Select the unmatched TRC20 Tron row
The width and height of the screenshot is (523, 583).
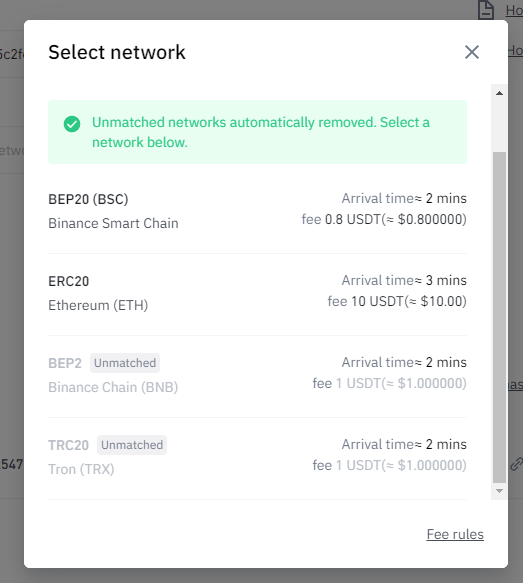tap(257, 457)
